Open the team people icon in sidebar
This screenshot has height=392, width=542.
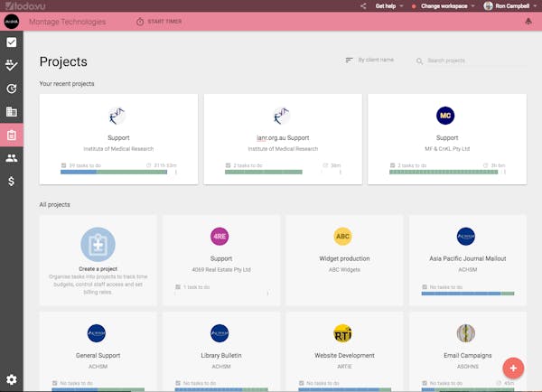(12, 158)
